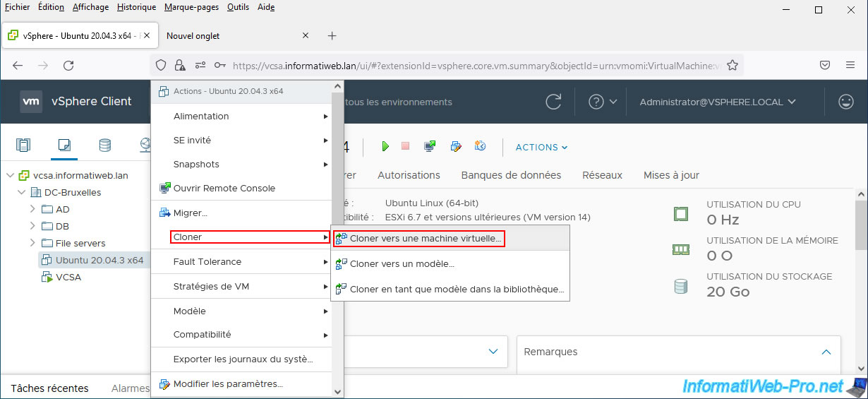868x399 pixels.
Task: Click the storage usage cylinder icon
Action: pyautogui.click(x=680, y=285)
